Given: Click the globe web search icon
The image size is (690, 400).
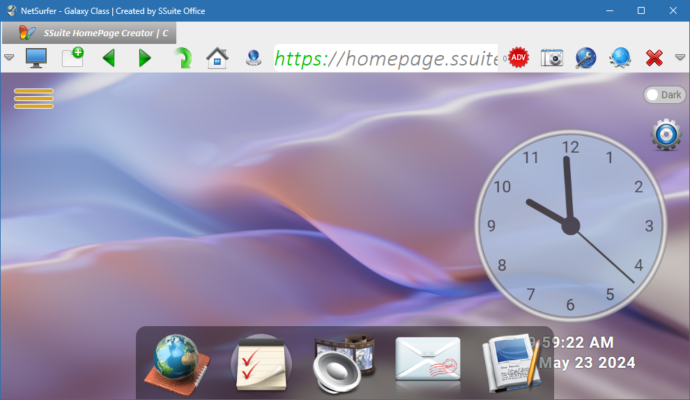Looking at the screenshot, I should point(253,58).
